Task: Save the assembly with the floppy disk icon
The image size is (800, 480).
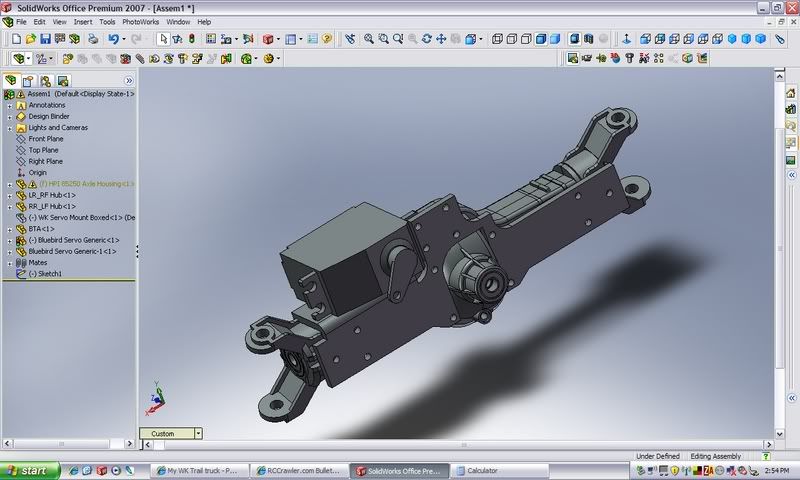Action: point(45,39)
